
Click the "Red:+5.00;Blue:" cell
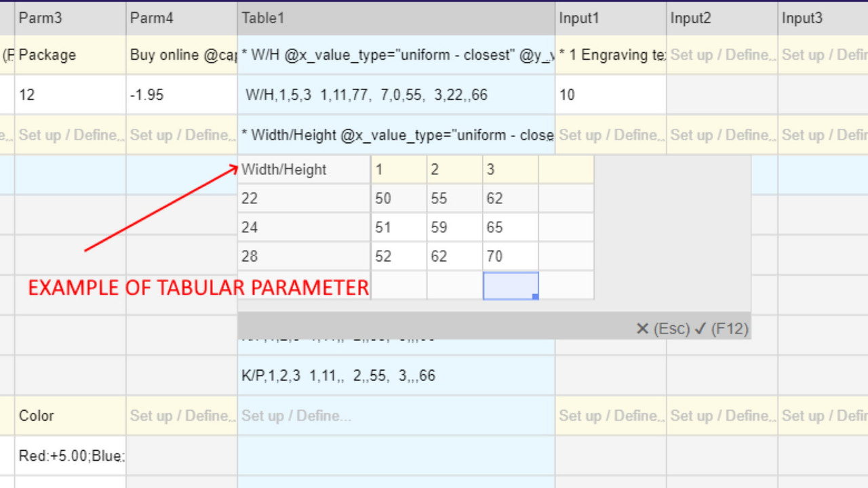pos(68,455)
